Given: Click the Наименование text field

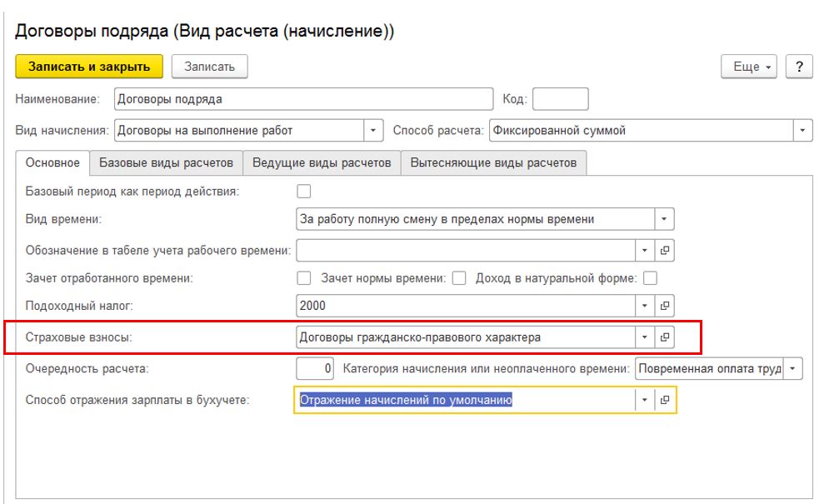Looking at the screenshot, I should point(303,99).
